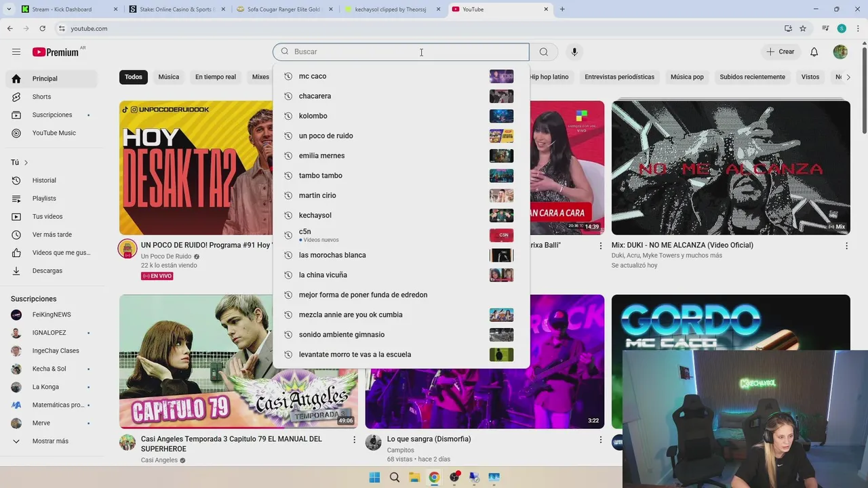Open Videos que me gustan
This screenshot has width=868, height=488.
click(x=52, y=253)
